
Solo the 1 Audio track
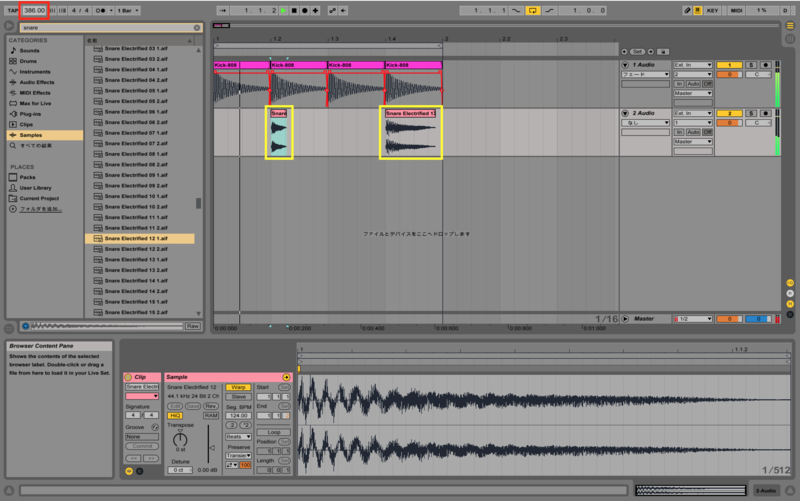(x=751, y=65)
